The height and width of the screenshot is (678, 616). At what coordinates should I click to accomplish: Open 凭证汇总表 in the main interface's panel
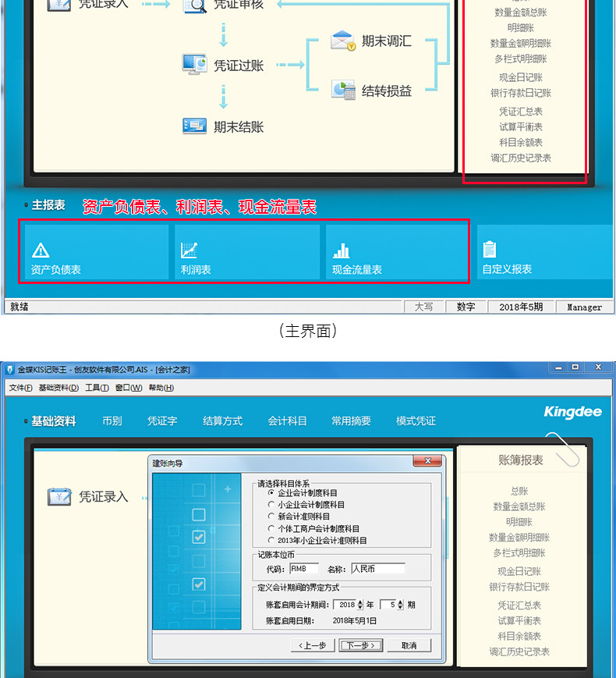(x=520, y=112)
